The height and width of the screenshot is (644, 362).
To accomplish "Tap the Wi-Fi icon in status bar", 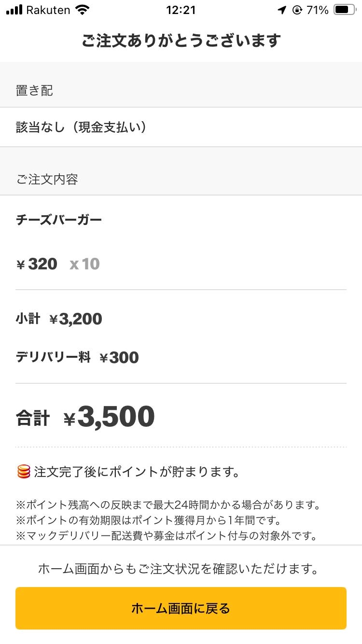I will [83, 10].
